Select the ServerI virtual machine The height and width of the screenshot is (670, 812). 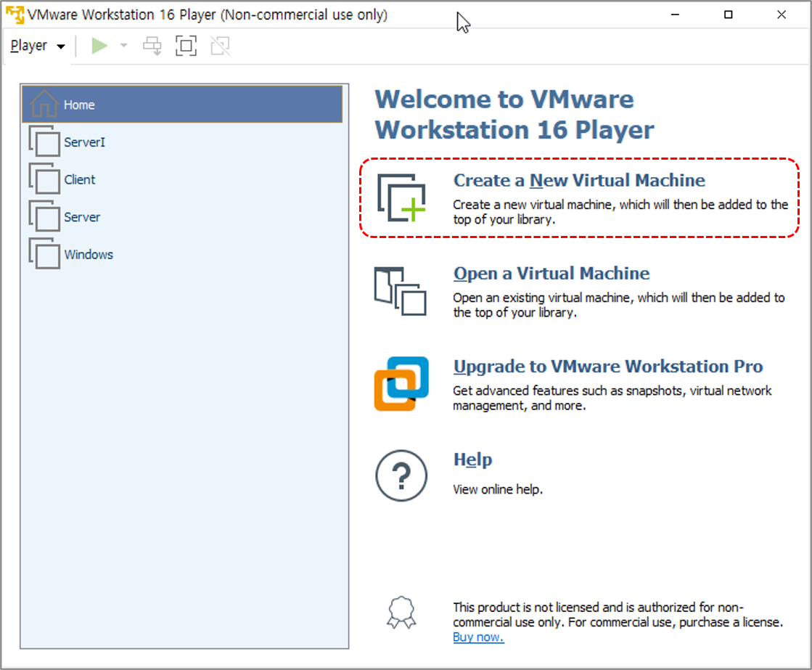pos(182,142)
